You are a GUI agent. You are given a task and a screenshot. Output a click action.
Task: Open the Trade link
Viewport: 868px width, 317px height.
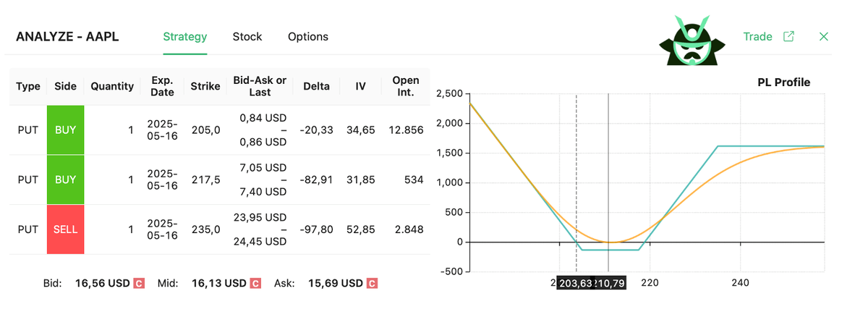tap(757, 36)
